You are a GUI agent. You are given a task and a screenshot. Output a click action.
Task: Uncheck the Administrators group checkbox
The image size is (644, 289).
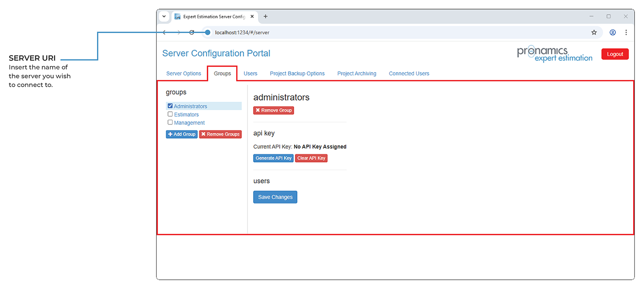click(170, 106)
